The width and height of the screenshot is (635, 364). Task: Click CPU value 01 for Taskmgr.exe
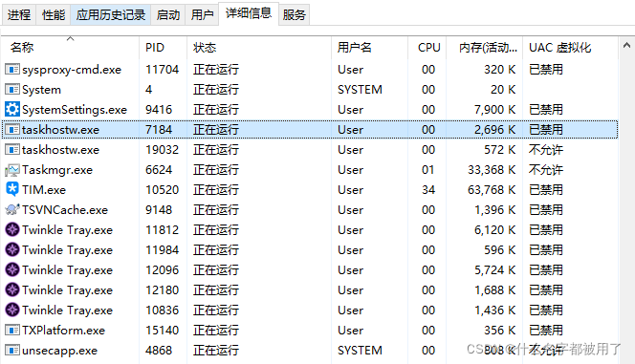coord(428,169)
